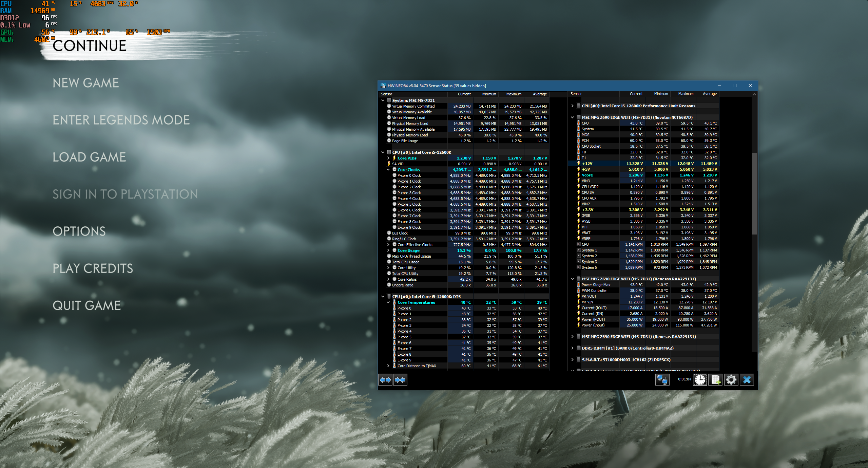
Task: Click the chip icon beside DDR5 DIMM [#1]
Action: tap(579, 348)
